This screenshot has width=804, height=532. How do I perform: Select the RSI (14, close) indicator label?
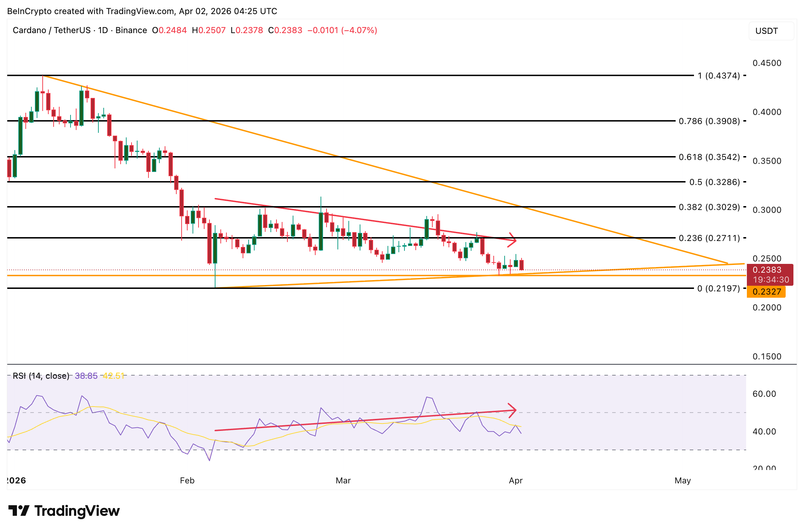coord(41,376)
